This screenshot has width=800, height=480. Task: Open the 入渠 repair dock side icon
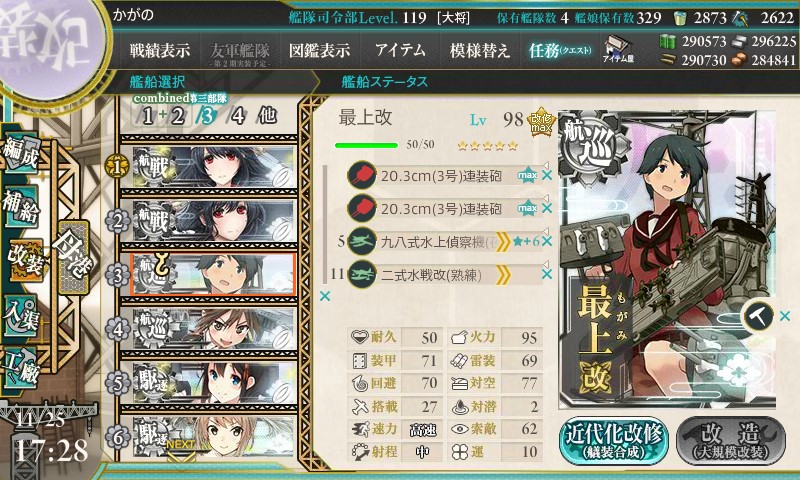pyautogui.click(x=21, y=316)
